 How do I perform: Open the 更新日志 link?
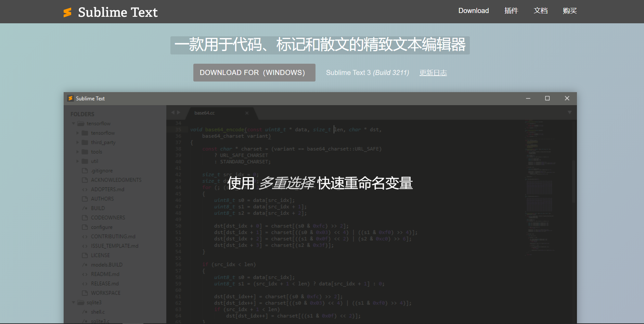pyautogui.click(x=433, y=72)
